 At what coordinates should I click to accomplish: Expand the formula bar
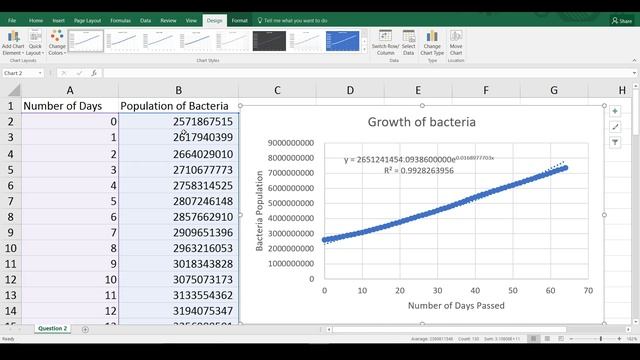click(x=634, y=73)
